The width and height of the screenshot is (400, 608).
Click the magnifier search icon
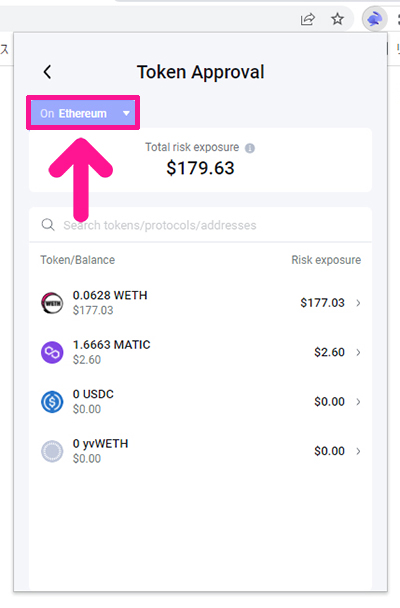click(48, 225)
